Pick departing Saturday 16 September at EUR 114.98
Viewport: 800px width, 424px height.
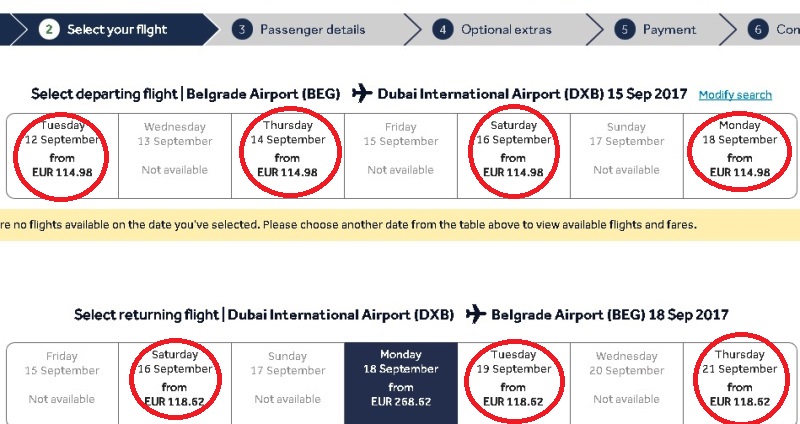[513, 150]
